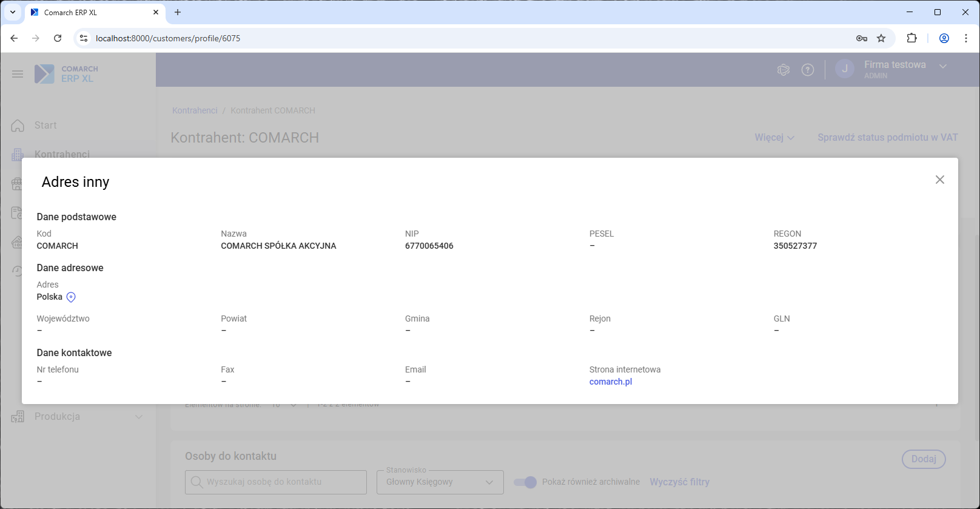Toggle Pokaż również archiwalne switch

[525, 482]
